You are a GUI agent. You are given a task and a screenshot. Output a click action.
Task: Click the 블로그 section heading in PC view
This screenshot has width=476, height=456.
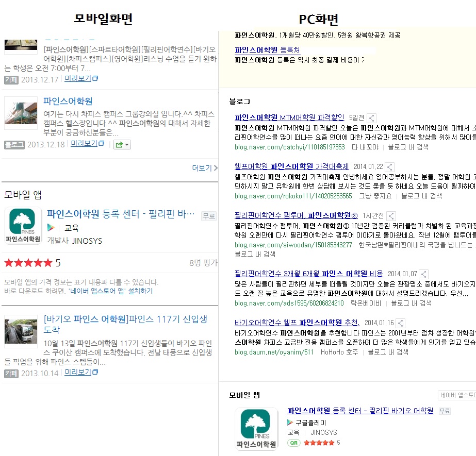point(240,102)
